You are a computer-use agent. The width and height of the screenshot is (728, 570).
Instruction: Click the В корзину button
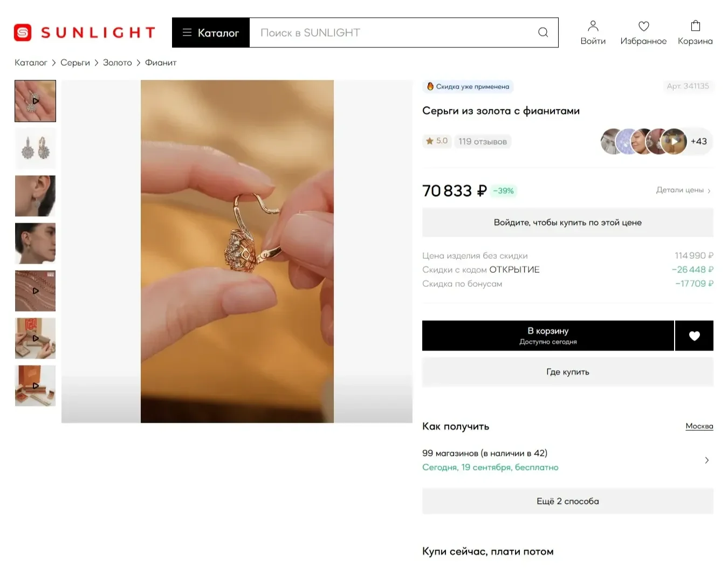click(x=548, y=335)
